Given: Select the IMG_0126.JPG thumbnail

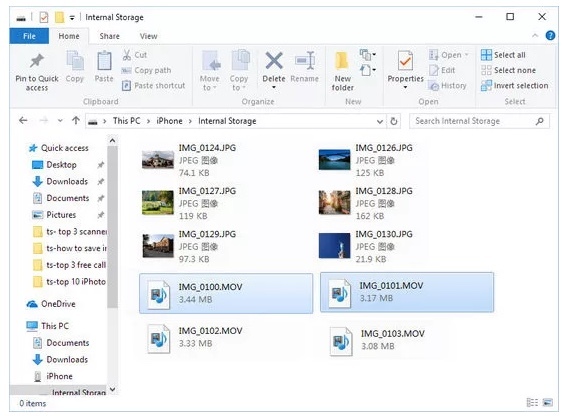Looking at the screenshot, I should 334,160.
